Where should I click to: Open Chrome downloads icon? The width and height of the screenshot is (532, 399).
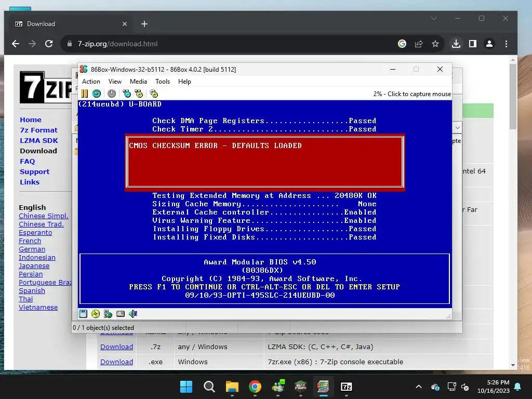coord(456,44)
